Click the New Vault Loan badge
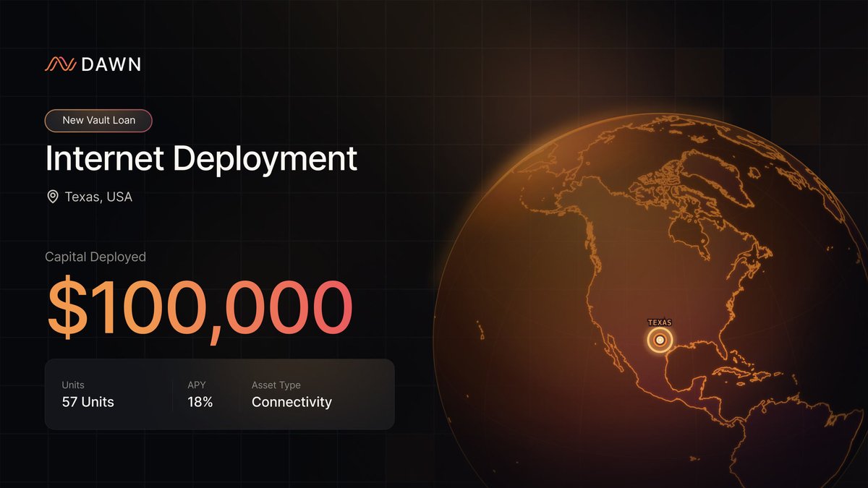This screenshot has width=868, height=488. point(98,120)
